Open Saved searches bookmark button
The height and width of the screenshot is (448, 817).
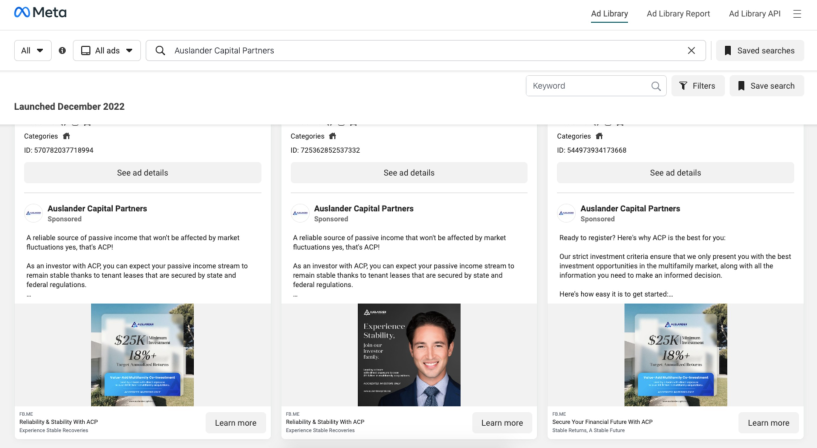pyautogui.click(x=759, y=51)
